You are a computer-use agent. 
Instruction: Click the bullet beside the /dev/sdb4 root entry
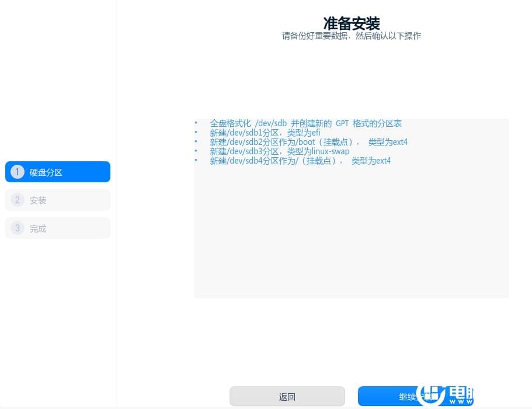pyautogui.click(x=196, y=161)
